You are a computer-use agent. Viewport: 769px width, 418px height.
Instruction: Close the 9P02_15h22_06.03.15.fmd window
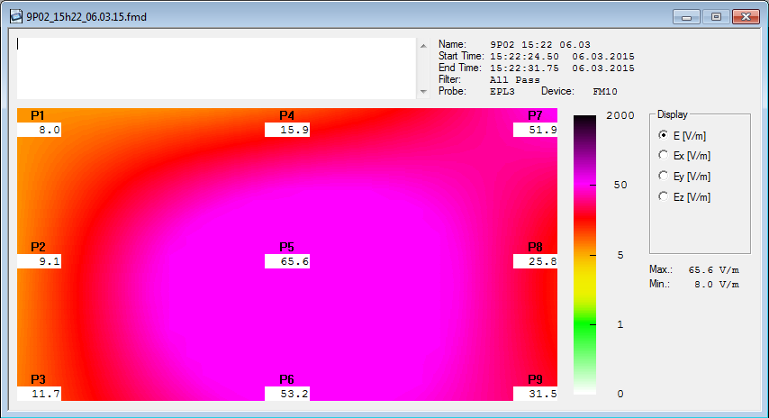pyautogui.click(x=746, y=17)
